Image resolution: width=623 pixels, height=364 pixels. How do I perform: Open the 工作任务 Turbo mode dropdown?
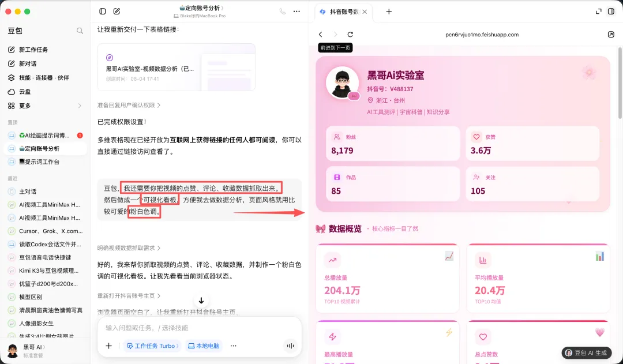click(152, 346)
